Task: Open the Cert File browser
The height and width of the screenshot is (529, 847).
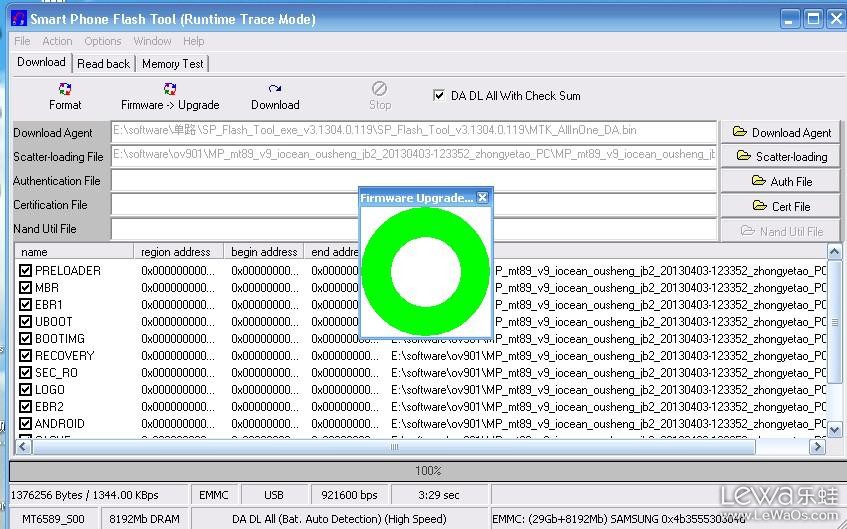Action: click(781, 206)
